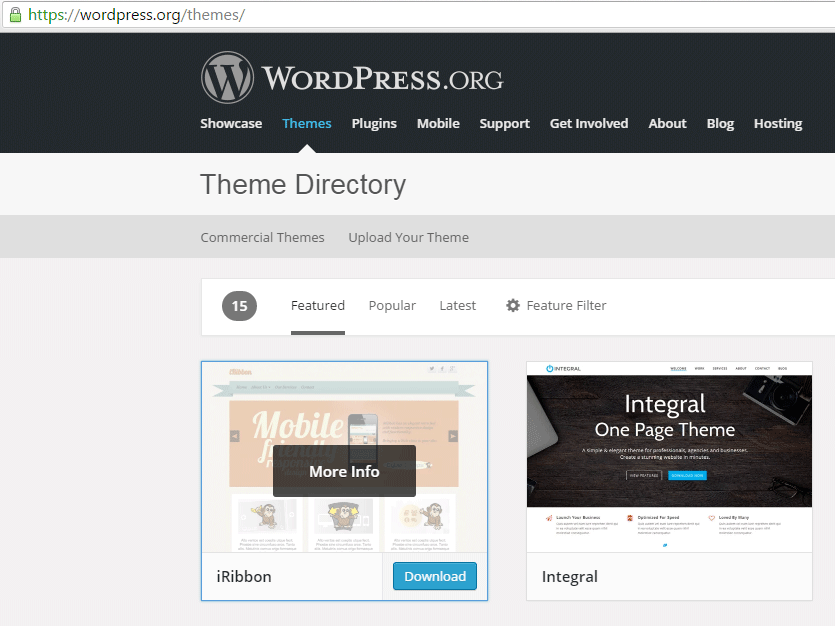Click the green padlock security icon
Image resolution: width=835 pixels, height=626 pixels.
[15, 14]
